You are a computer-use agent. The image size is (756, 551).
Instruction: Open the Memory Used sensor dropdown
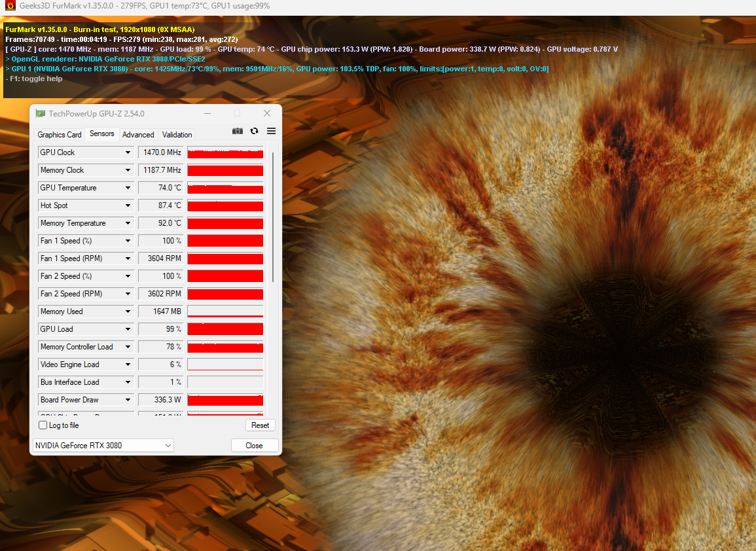(128, 311)
